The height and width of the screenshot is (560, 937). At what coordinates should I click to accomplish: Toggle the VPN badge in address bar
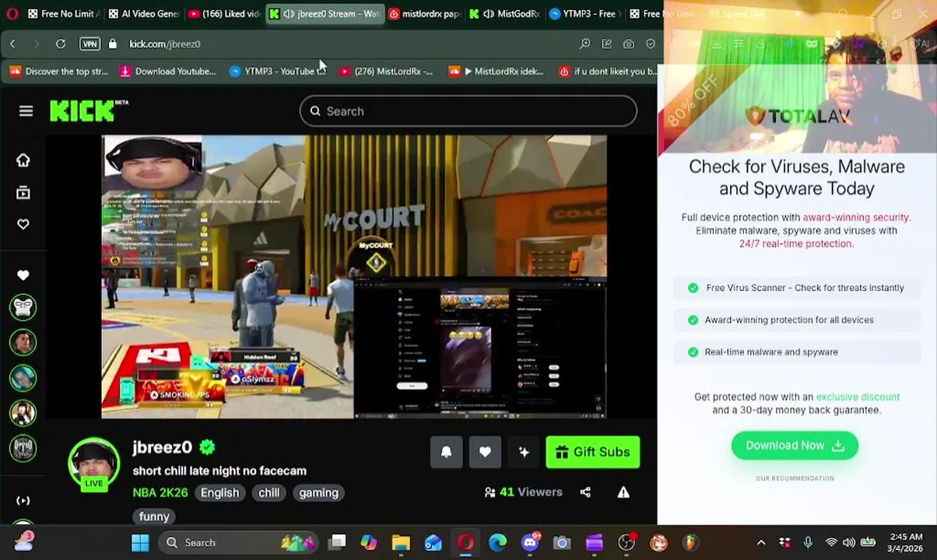pos(89,44)
